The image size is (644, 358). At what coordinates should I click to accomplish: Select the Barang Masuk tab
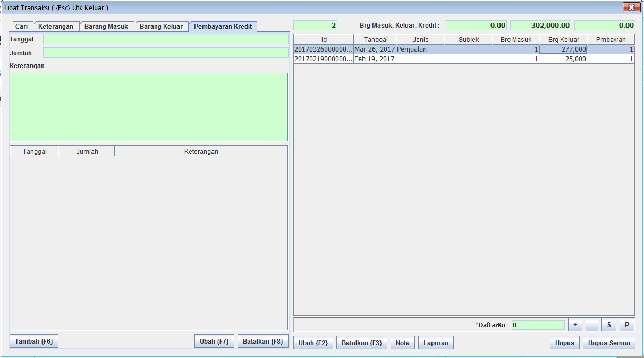point(106,27)
